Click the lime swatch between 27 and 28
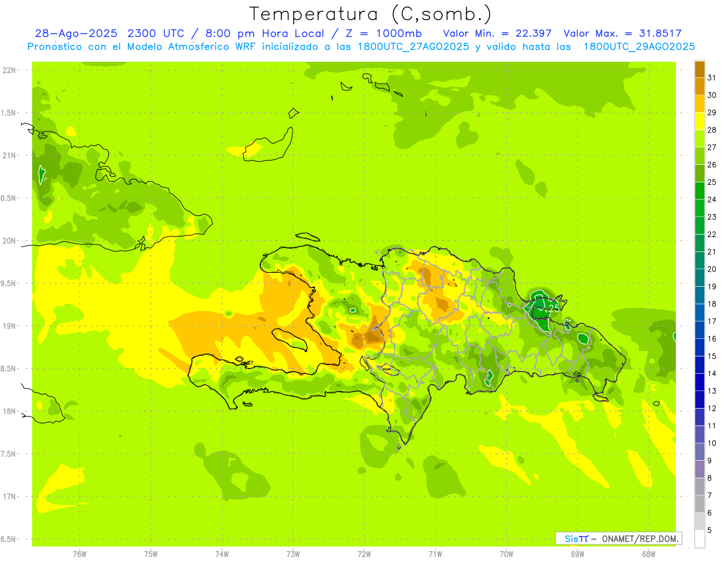The image size is (728, 562). pos(699,138)
